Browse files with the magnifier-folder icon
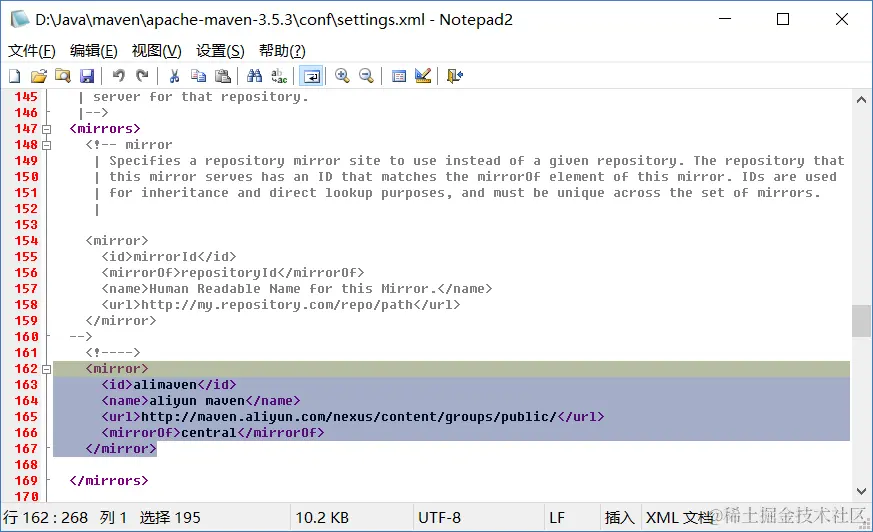This screenshot has width=873, height=532. click(63, 76)
